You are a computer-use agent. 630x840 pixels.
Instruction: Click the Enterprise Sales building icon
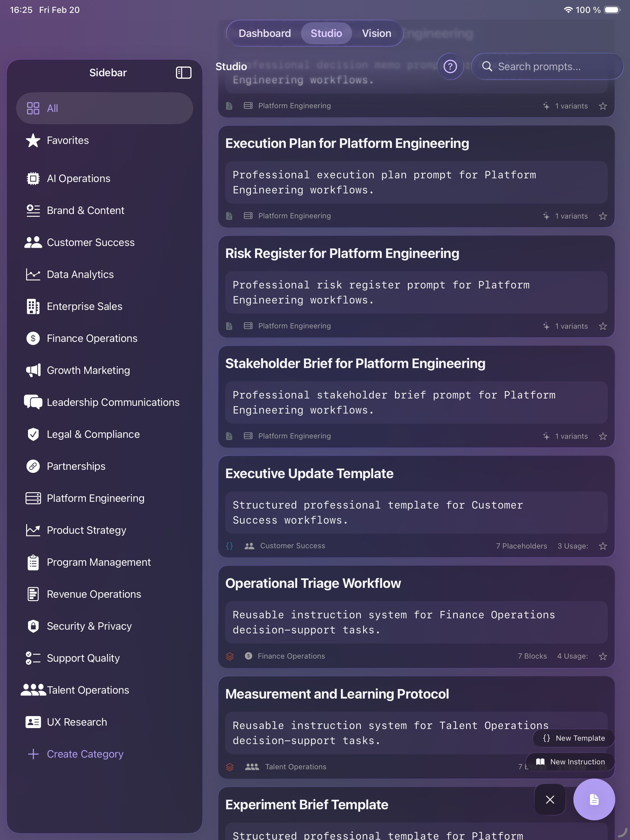tap(33, 307)
